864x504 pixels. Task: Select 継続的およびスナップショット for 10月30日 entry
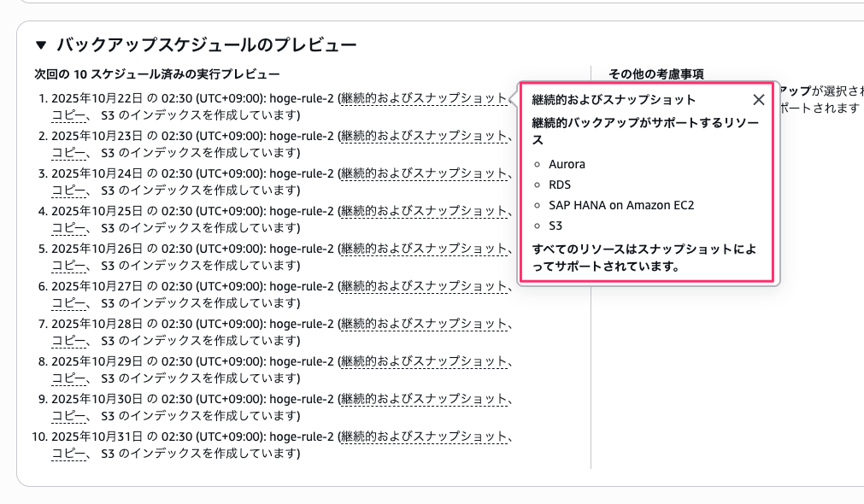point(423,399)
